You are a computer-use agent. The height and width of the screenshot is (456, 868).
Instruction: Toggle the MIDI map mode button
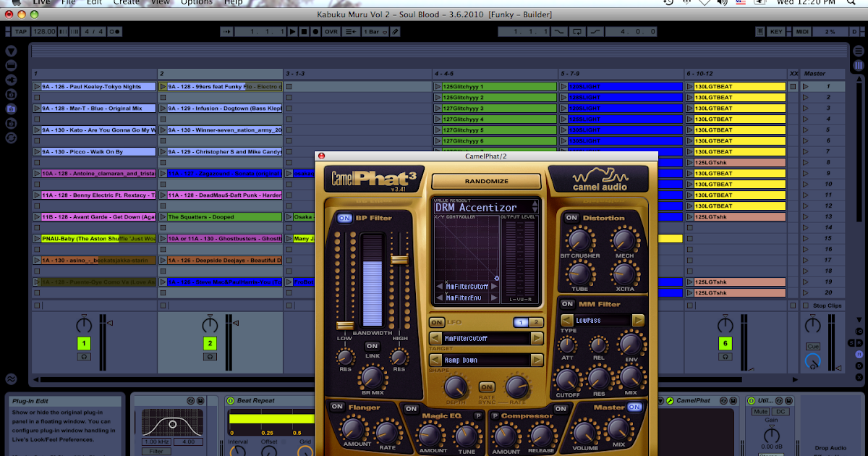point(802,32)
